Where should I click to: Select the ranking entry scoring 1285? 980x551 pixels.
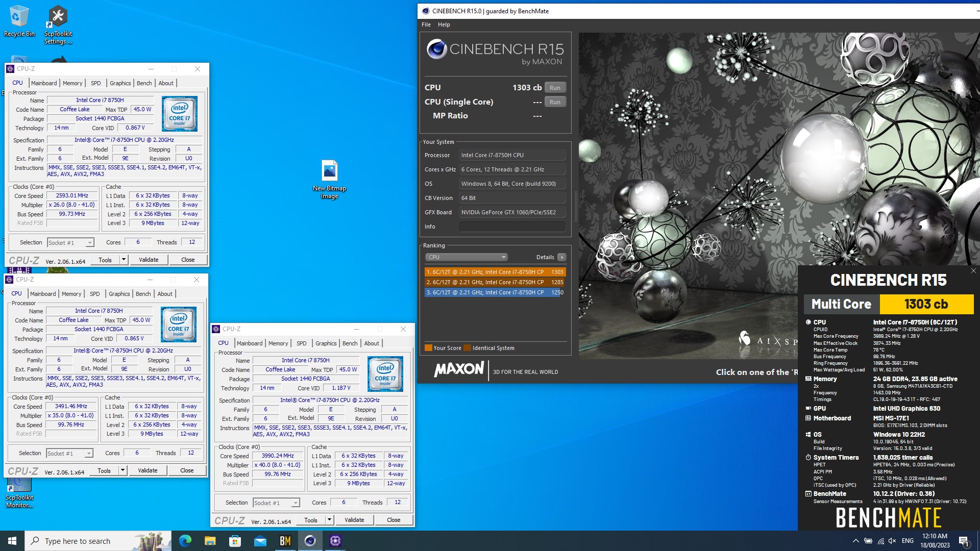point(495,282)
